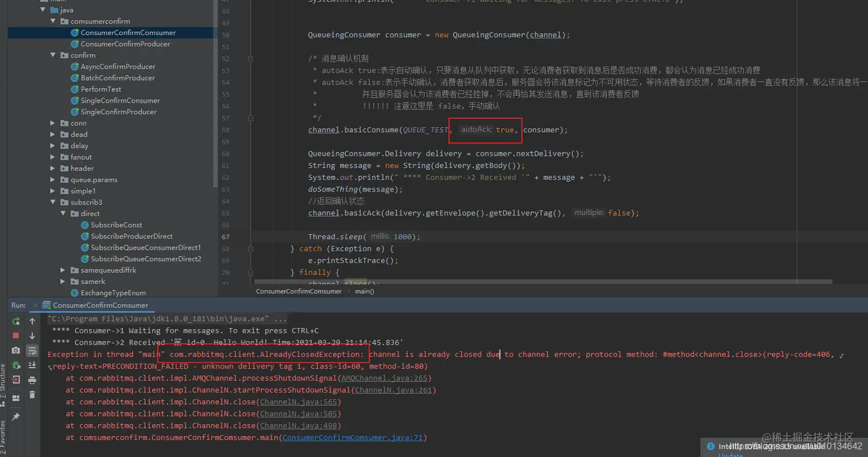This screenshot has height=457, width=868.
Task: Expand the conn package
Action: 53,123
